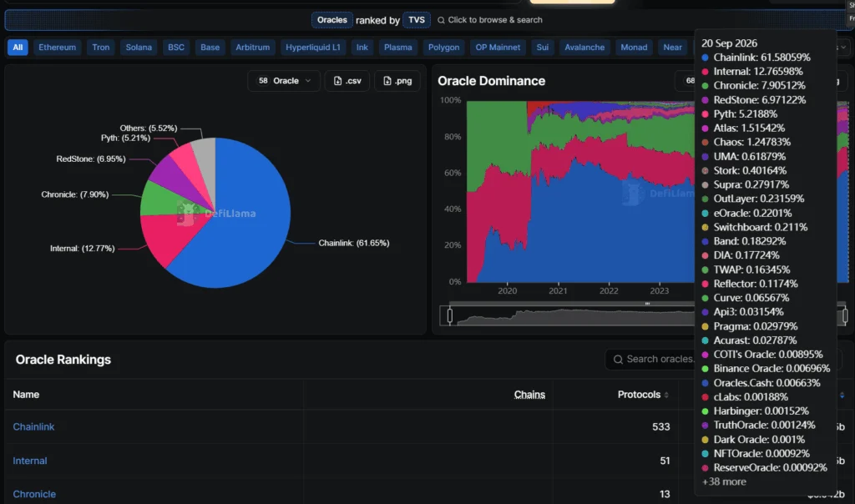Filter oracles by Hyperliquid L1 chain
855x504 pixels.
[313, 48]
